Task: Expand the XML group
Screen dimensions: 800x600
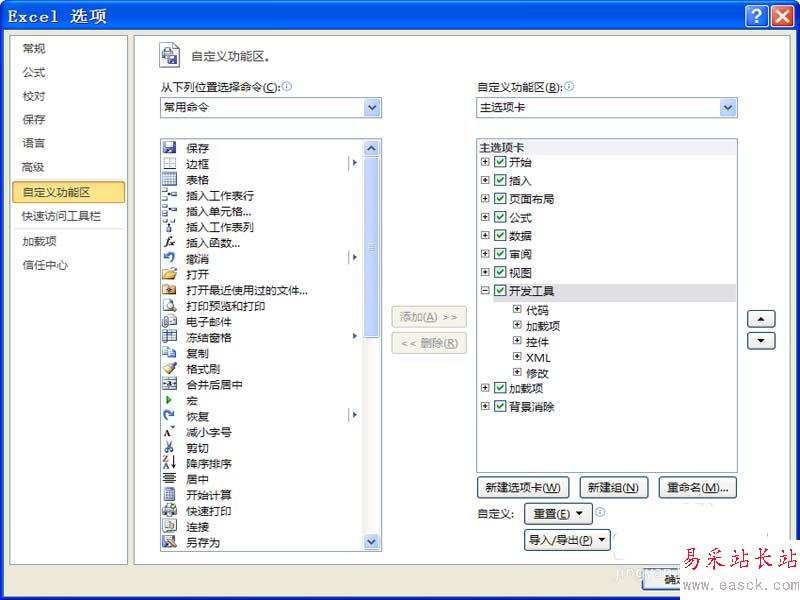Action: [x=517, y=357]
